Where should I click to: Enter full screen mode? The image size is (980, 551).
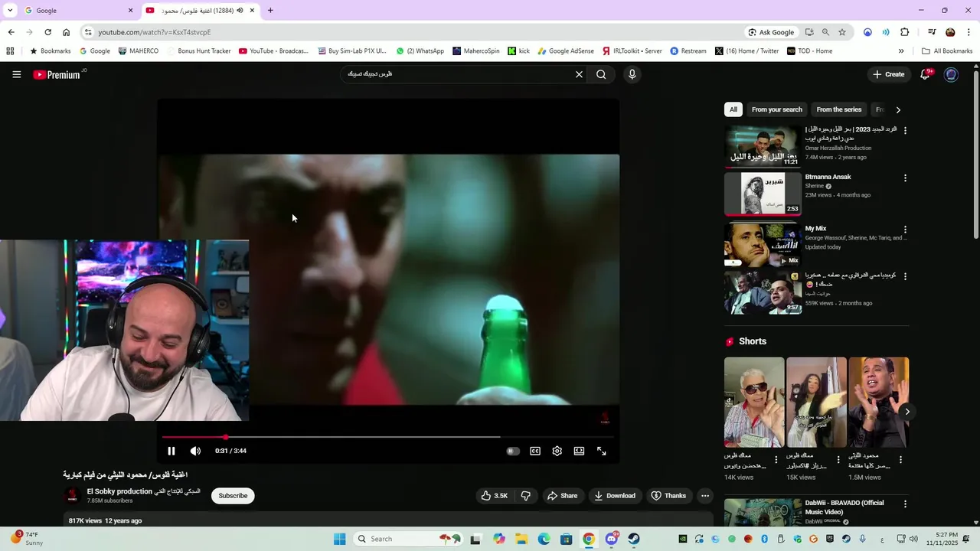602,451
